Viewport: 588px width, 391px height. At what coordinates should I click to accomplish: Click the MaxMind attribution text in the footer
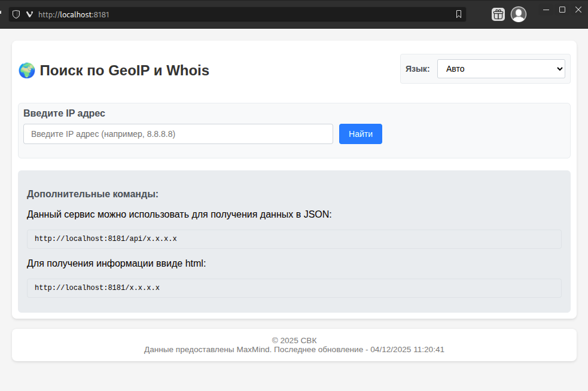click(x=294, y=349)
